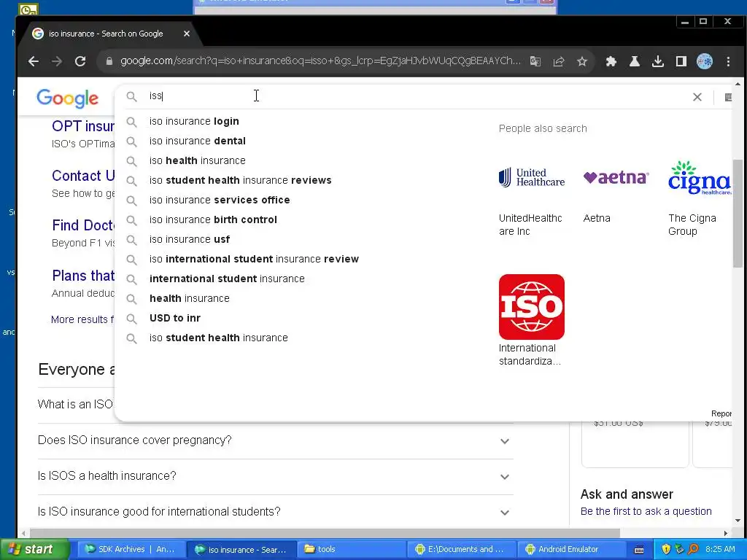Image resolution: width=747 pixels, height=560 pixels.
Task: Open the translate page icon in address bar
Action: (x=535, y=61)
